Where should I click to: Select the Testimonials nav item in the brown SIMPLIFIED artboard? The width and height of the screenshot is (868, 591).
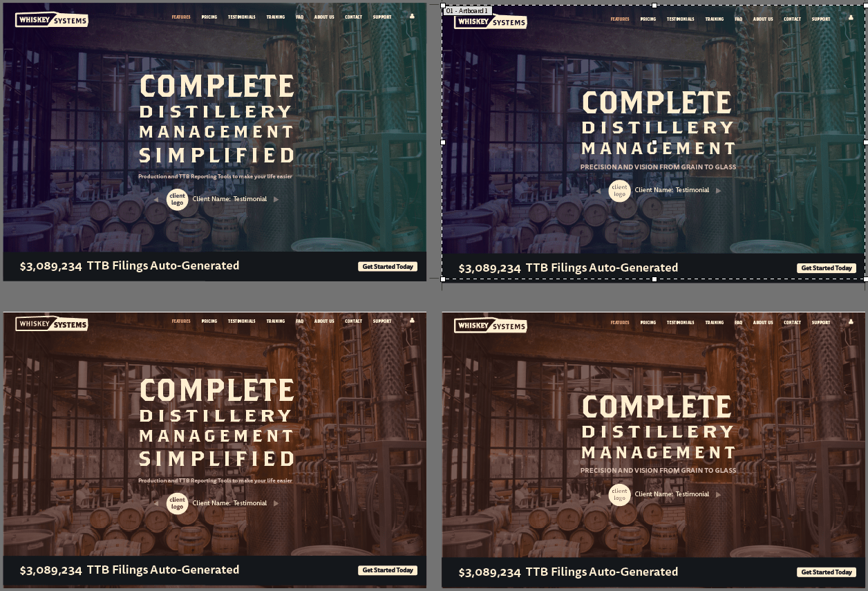(x=241, y=321)
